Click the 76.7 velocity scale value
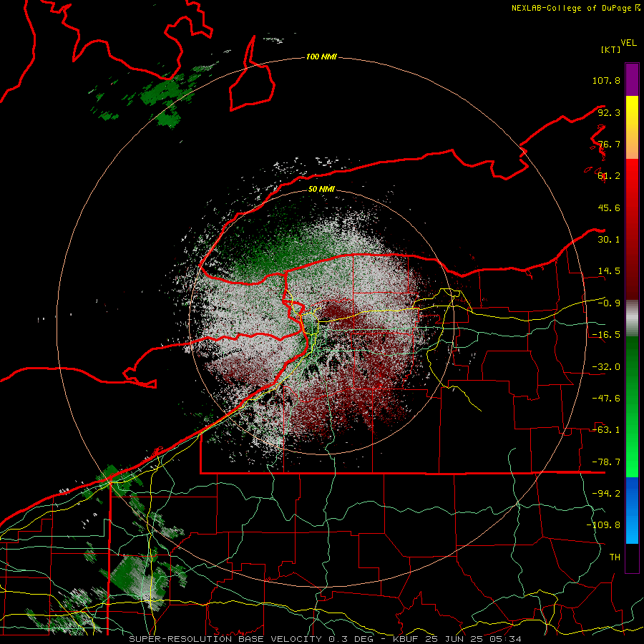 pyautogui.click(x=609, y=144)
